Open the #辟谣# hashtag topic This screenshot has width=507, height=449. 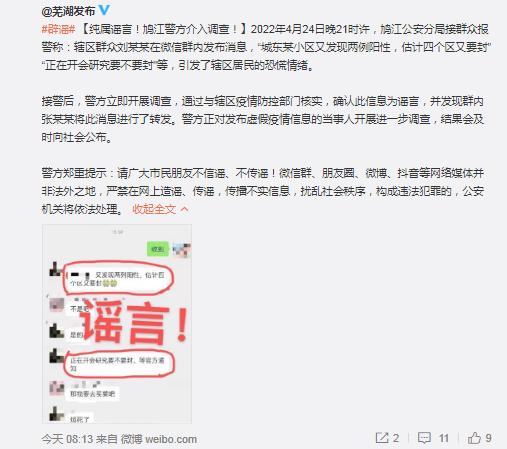[x=58, y=29]
